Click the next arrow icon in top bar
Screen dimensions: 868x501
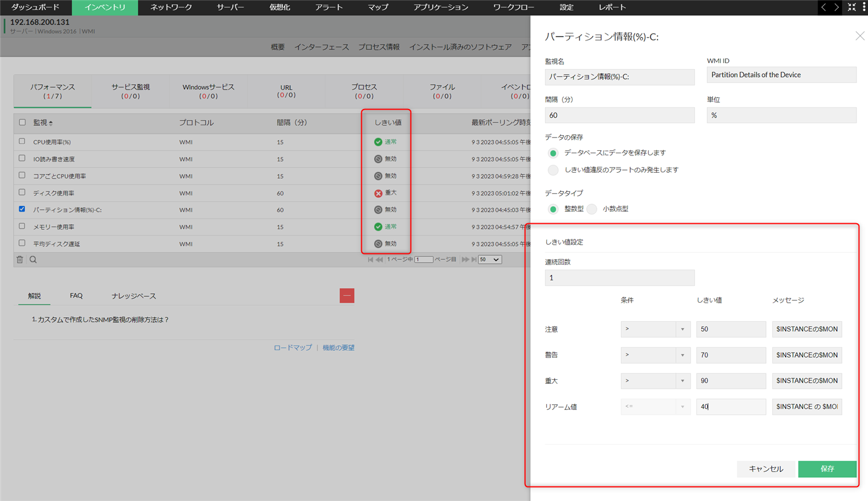point(837,7)
